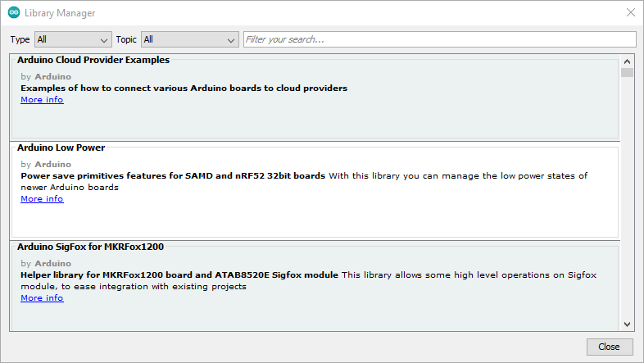Image resolution: width=644 pixels, height=363 pixels.
Task: Click the scrollbar down arrow
Action: [x=627, y=324]
